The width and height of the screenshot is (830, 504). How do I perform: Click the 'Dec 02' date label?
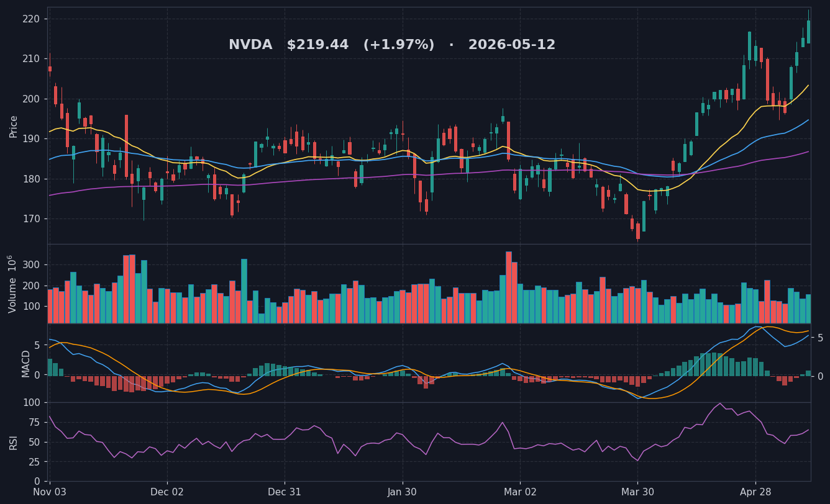[x=167, y=492]
